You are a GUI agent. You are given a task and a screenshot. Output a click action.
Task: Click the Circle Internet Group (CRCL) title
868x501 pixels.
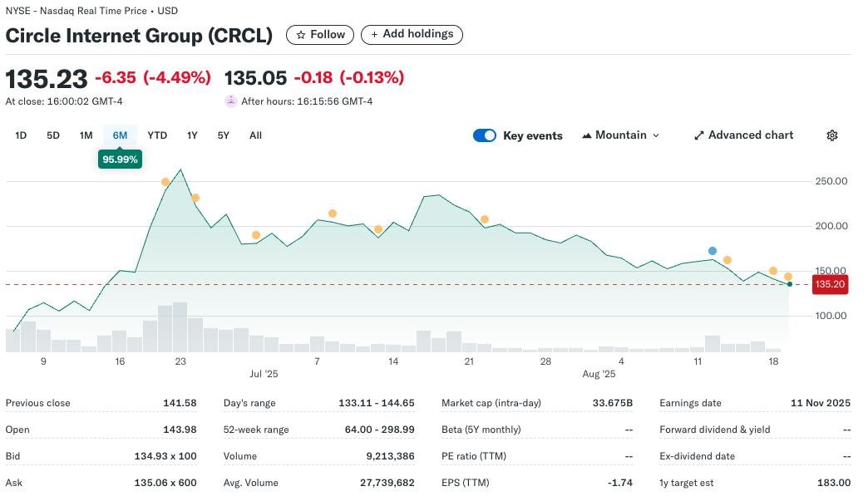tap(139, 36)
